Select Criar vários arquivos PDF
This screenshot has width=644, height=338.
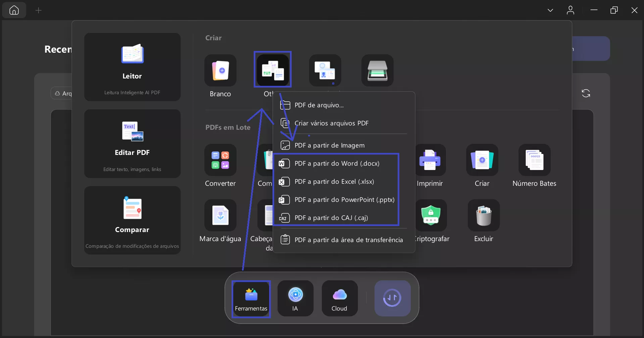click(x=344, y=123)
